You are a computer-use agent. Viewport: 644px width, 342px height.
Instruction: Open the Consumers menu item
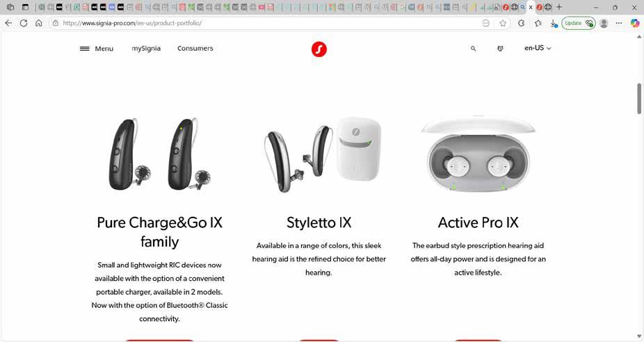pos(195,49)
